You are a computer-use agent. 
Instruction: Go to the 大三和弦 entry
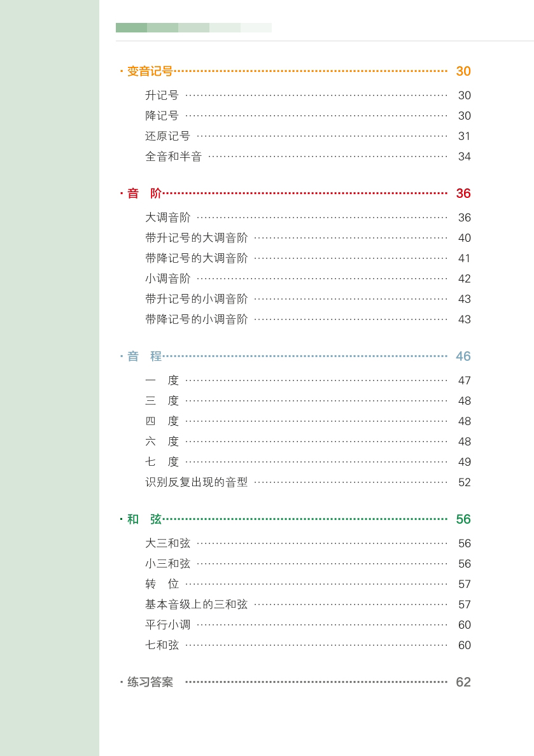[x=167, y=543]
